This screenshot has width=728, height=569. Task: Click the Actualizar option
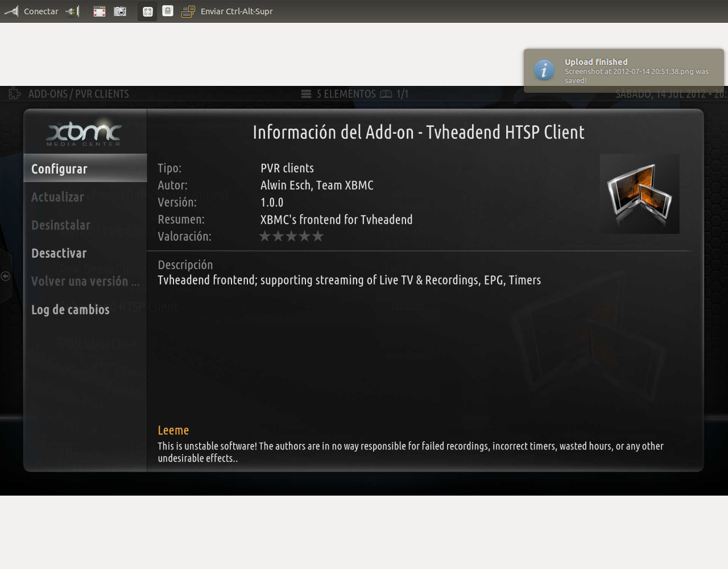(x=85, y=197)
